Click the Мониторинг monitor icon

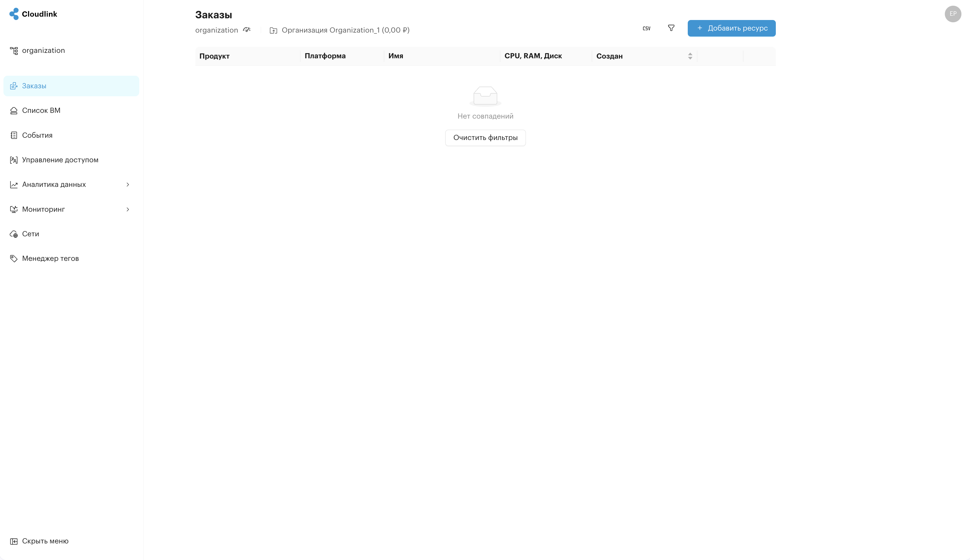pyautogui.click(x=14, y=209)
